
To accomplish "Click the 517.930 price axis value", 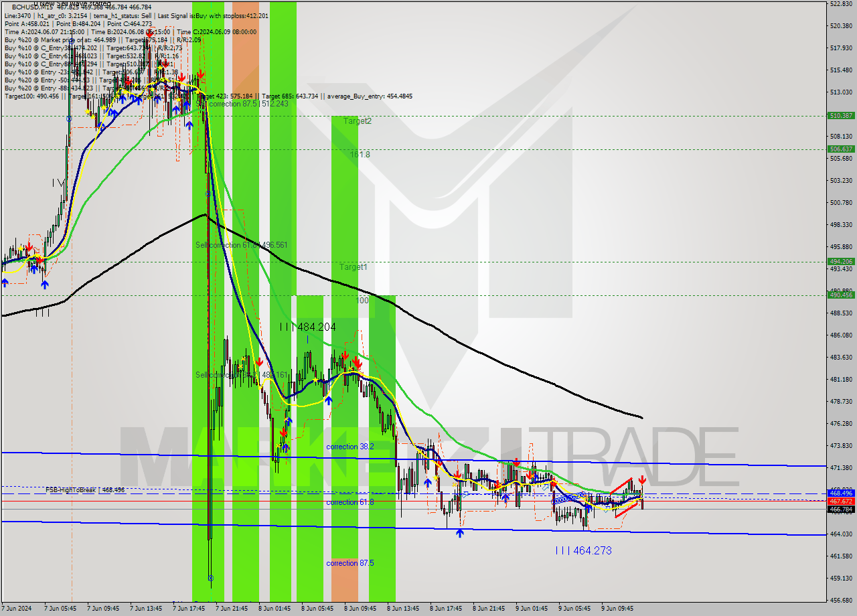I will pyautogui.click(x=840, y=48).
